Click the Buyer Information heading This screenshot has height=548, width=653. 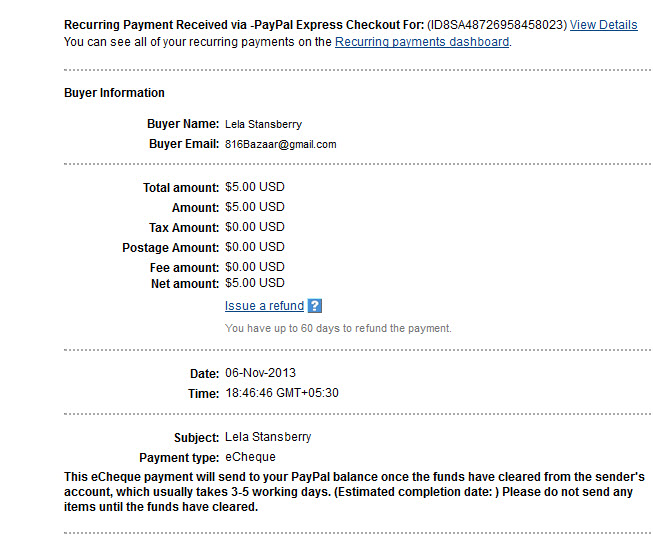point(114,93)
